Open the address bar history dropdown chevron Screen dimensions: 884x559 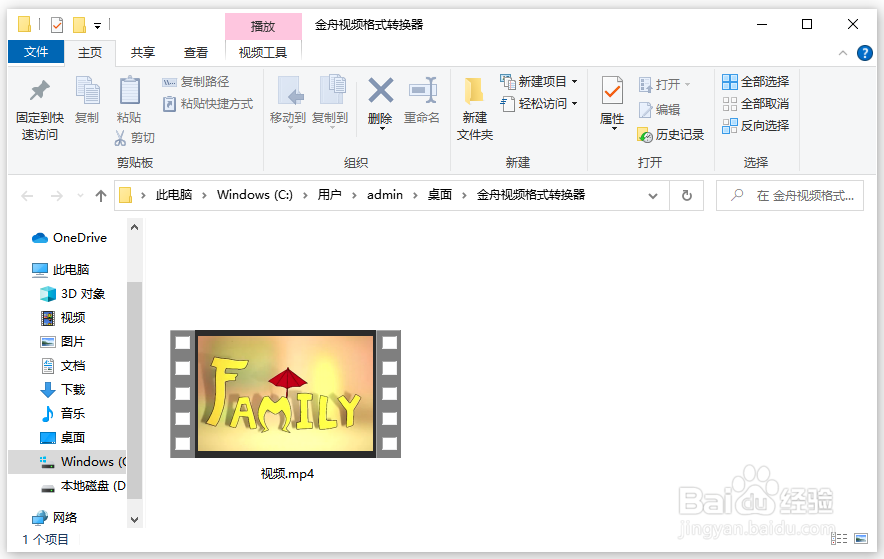tap(653, 196)
